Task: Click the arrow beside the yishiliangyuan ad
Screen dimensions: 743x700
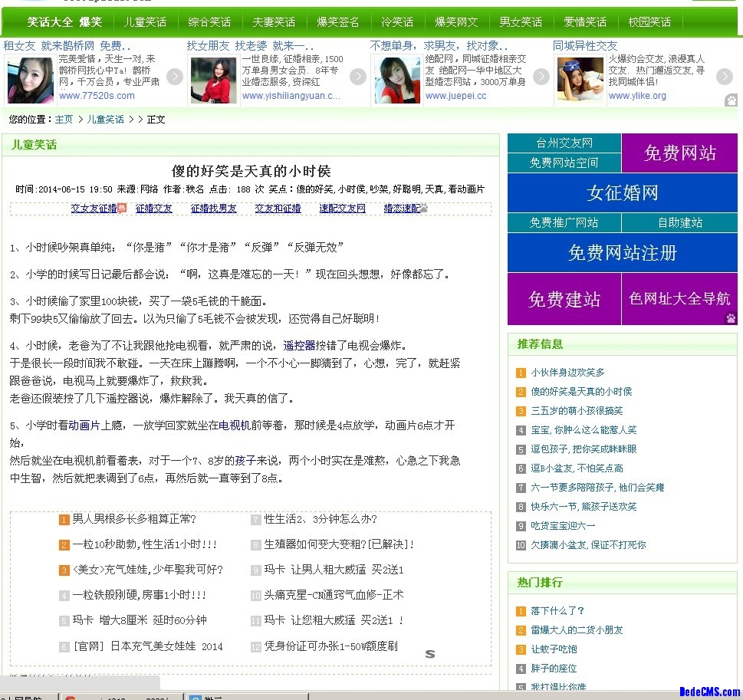Action: coord(358,77)
